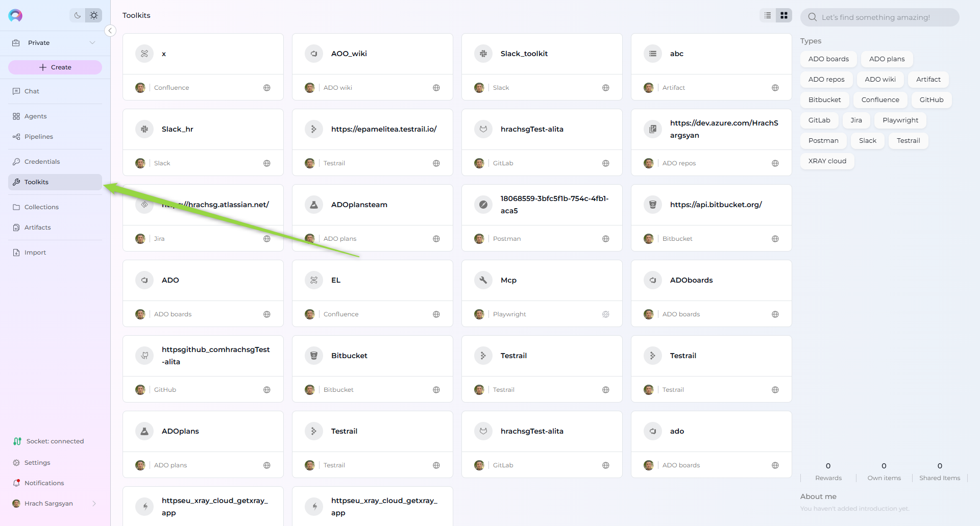This screenshot has width=980, height=526.
Task: Filter by XRAY cloud type
Action: 827,161
